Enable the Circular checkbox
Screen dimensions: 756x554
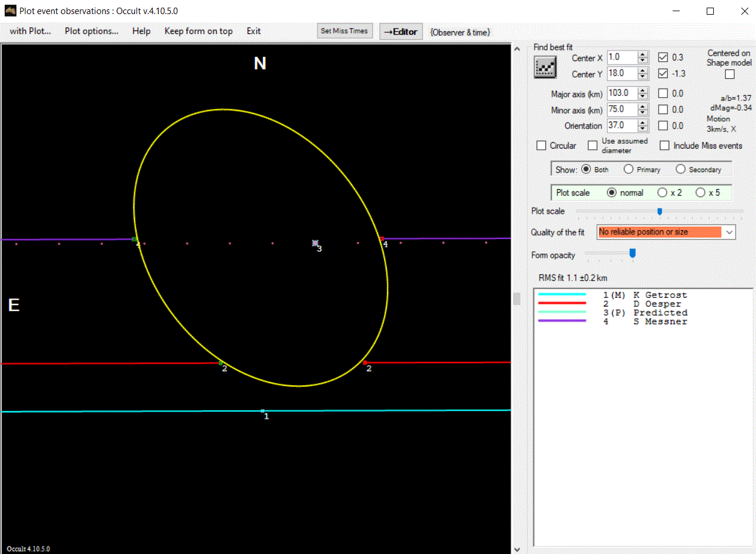click(x=542, y=146)
